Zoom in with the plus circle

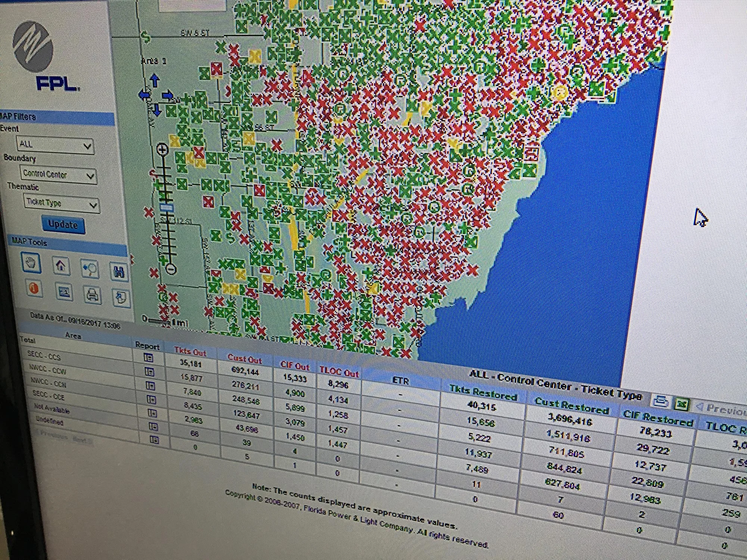coord(162,150)
